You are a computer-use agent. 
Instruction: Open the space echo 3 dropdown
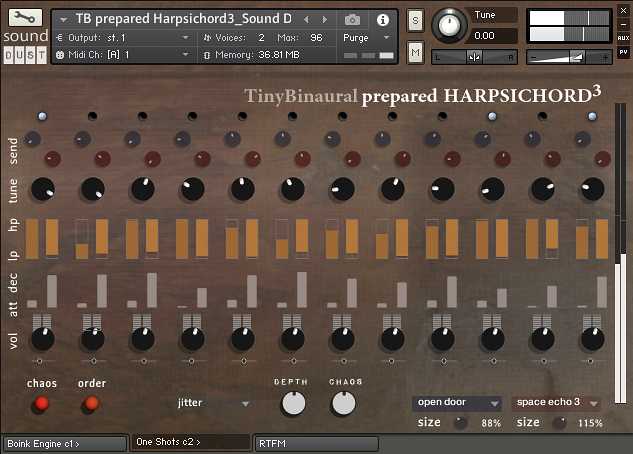click(557, 403)
